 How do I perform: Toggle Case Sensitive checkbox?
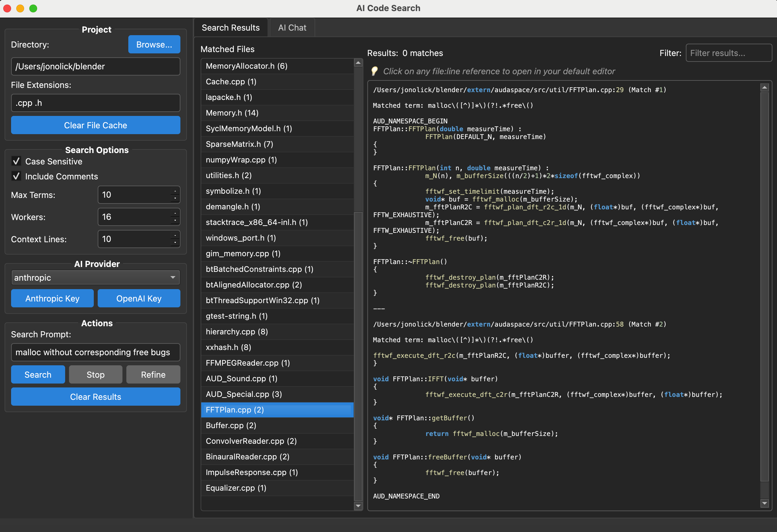point(16,161)
